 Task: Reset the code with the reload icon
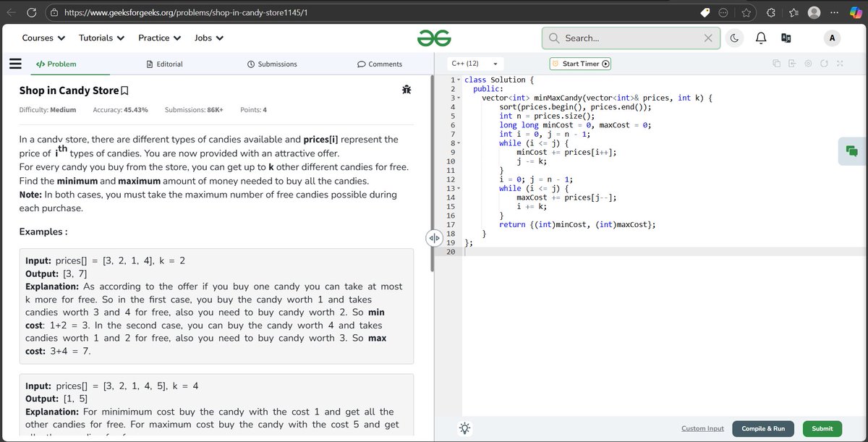point(824,64)
